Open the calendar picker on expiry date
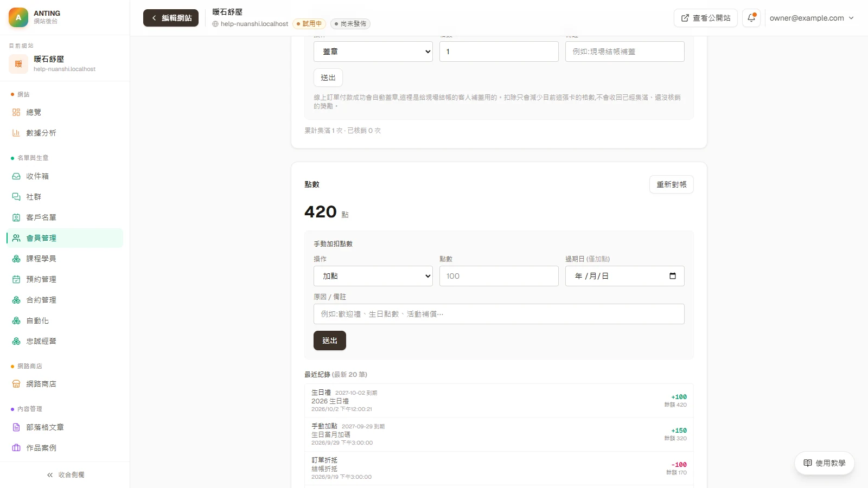Viewport: 868px width, 488px height. click(673, 276)
